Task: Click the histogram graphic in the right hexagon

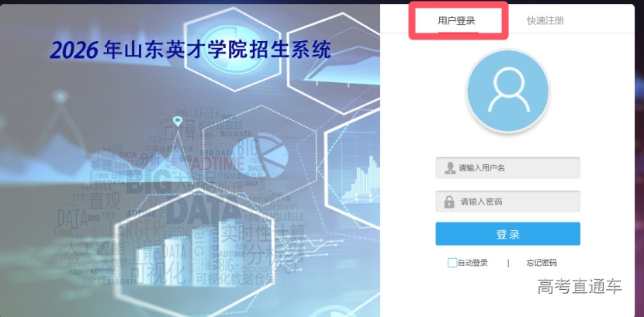Action: tap(362, 177)
